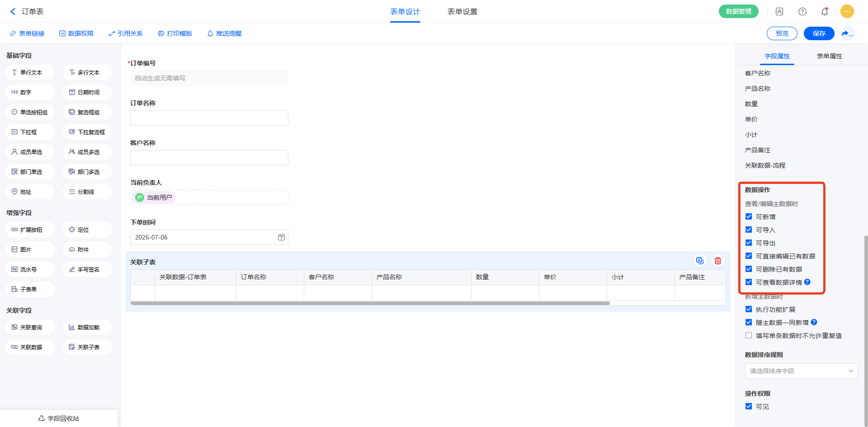
Task: Toggle 可见 permission checkbox
Action: pos(749,407)
